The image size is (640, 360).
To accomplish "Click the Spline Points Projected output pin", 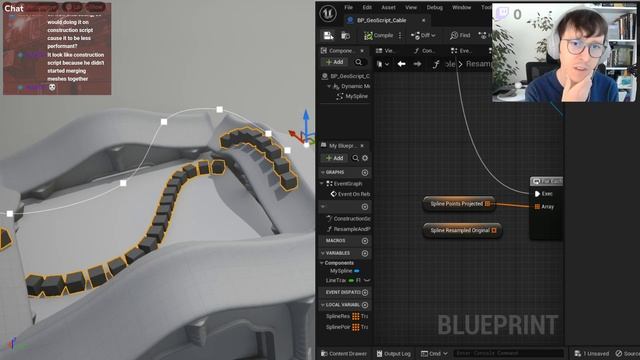I will coord(487,204).
